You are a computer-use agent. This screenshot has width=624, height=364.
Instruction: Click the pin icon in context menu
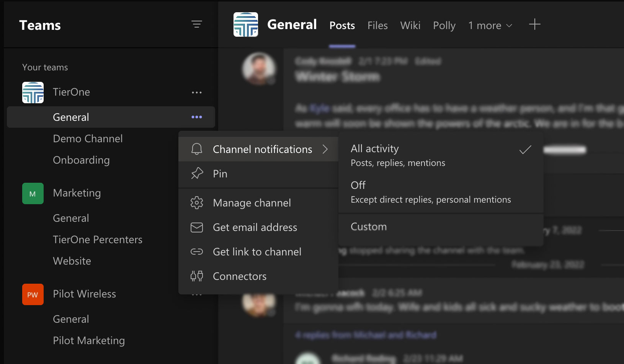[x=197, y=174]
